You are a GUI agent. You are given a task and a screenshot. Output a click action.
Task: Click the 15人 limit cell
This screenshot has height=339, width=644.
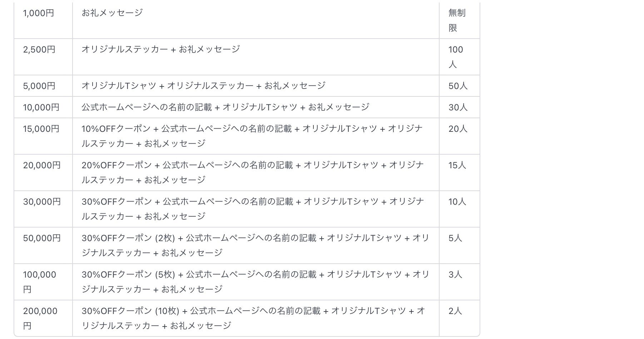click(457, 165)
